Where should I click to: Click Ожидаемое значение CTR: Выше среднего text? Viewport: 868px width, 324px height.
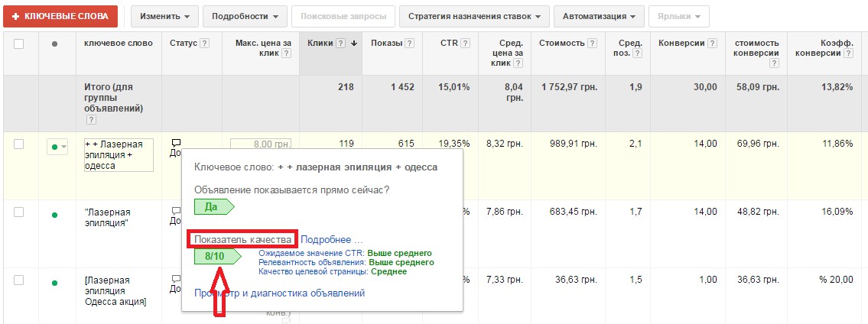[x=345, y=253]
